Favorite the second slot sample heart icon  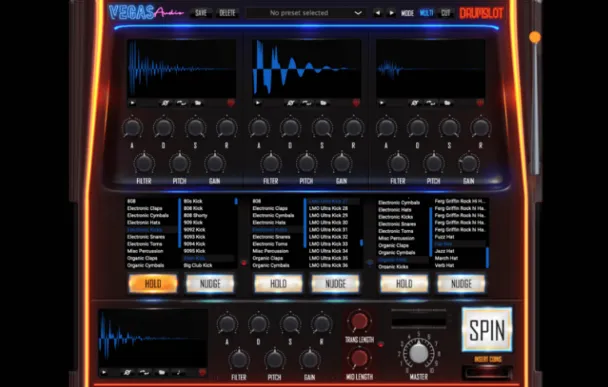356,103
